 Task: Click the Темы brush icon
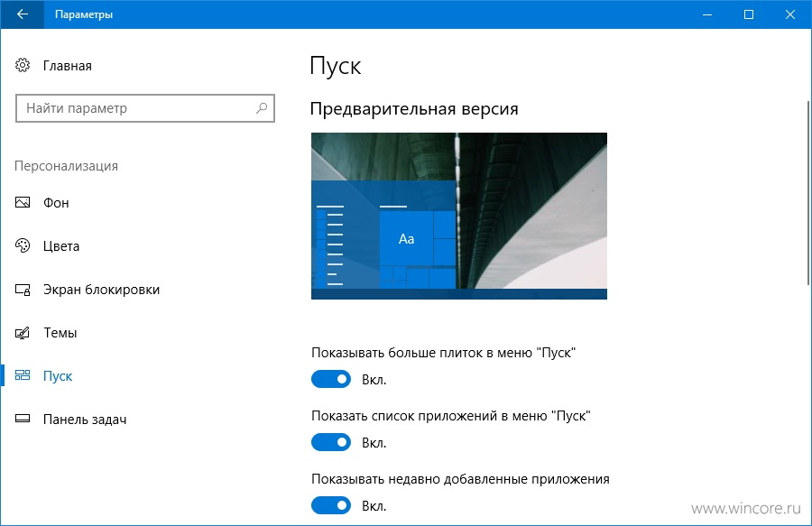click(23, 332)
